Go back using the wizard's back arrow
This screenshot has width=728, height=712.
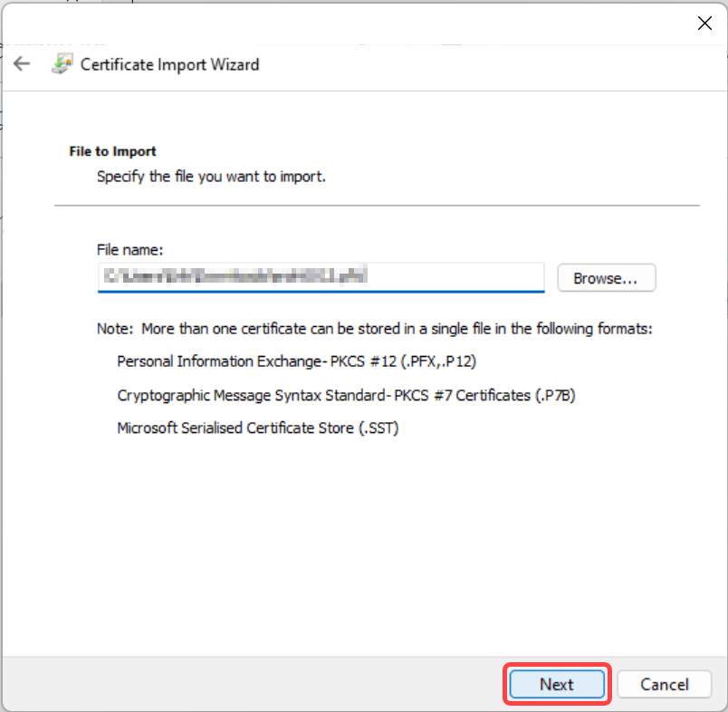(x=22, y=63)
